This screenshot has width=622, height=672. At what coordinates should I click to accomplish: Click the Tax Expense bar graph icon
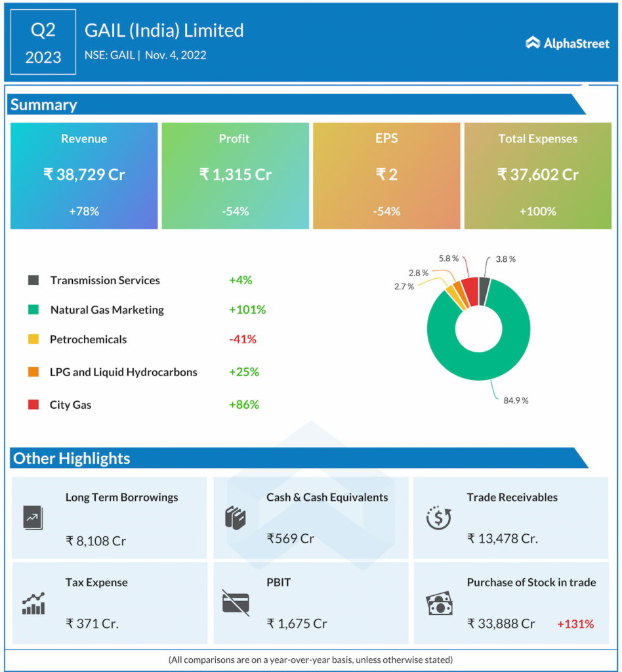point(33,603)
